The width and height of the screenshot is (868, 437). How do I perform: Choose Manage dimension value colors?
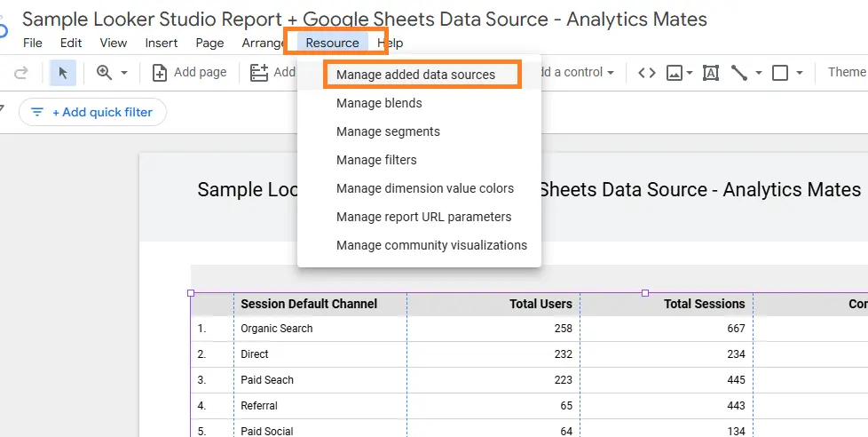coord(425,188)
